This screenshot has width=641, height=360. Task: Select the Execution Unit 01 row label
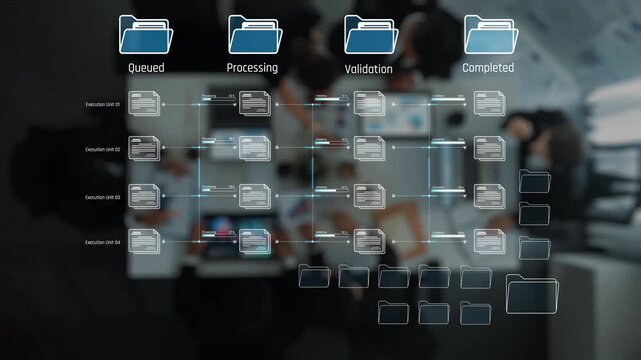point(103,105)
